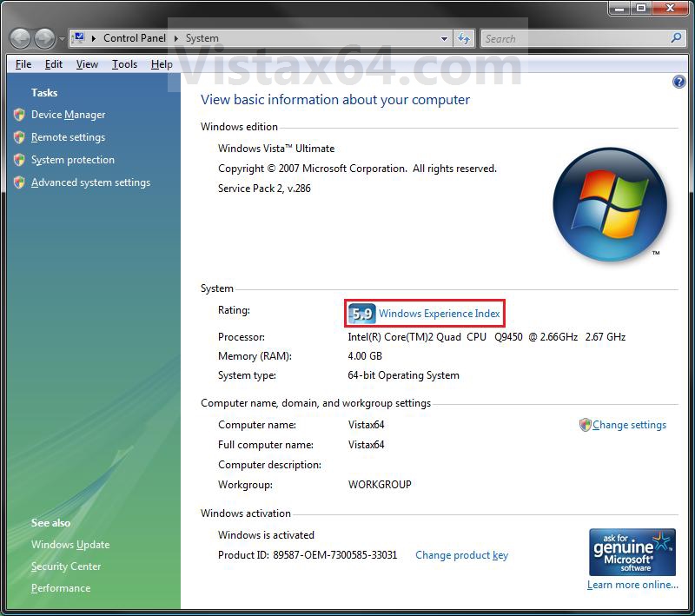The image size is (695, 616).
Task: Maximize the System window
Action: tap(641, 8)
